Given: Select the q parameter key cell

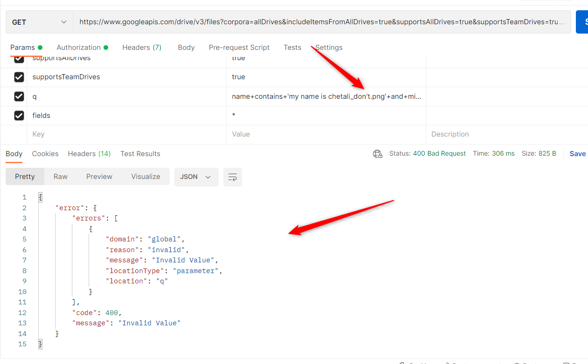Looking at the screenshot, I should pos(127,96).
